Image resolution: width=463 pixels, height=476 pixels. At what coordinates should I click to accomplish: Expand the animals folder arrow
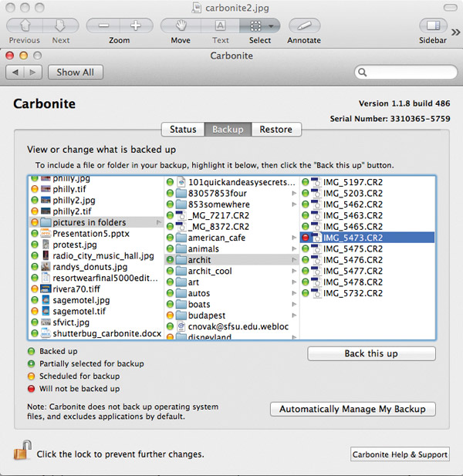point(294,249)
